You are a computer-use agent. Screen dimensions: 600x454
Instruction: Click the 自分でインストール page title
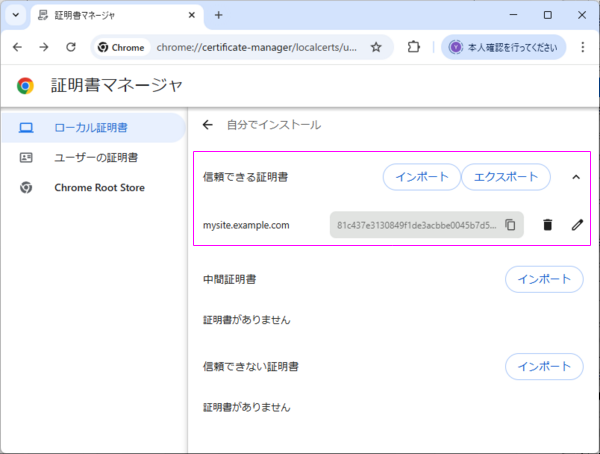pos(274,125)
